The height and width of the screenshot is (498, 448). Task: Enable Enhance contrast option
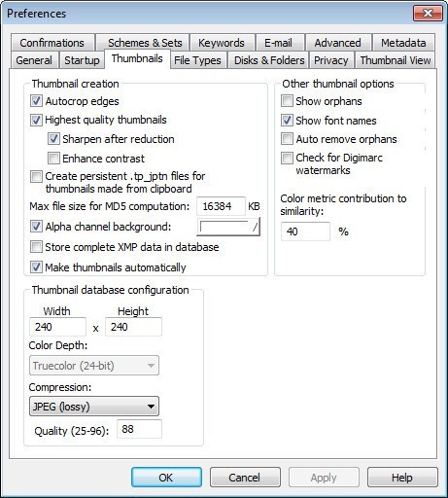tap(53, 159)
